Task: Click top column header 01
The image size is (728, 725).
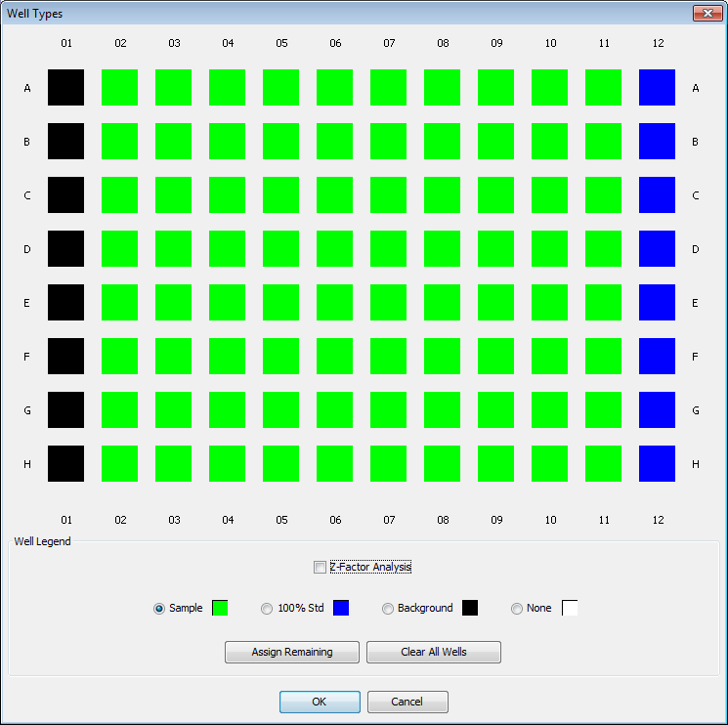Action: click(66, 43)
